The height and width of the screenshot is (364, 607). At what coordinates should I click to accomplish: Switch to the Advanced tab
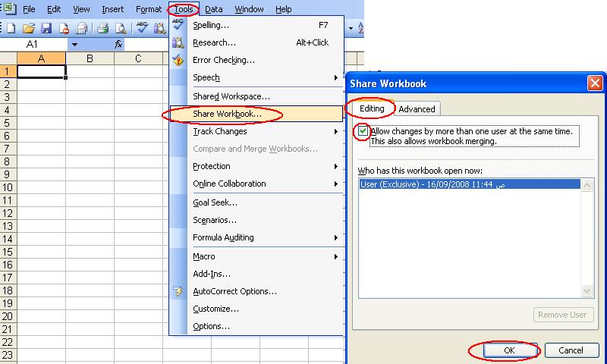(x=417, y=109)
